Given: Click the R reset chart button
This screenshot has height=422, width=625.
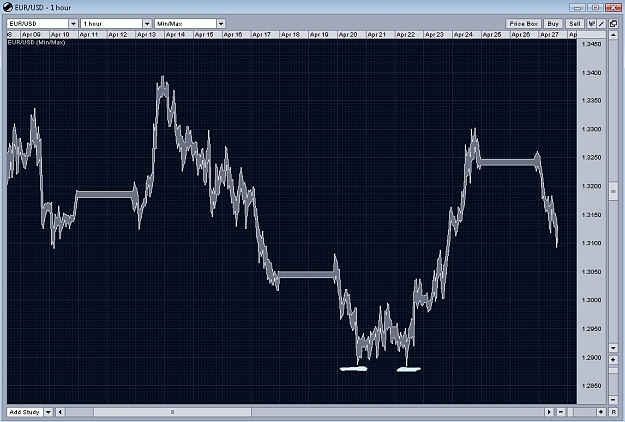Looking at the screenshot, I should click(613, 412).
